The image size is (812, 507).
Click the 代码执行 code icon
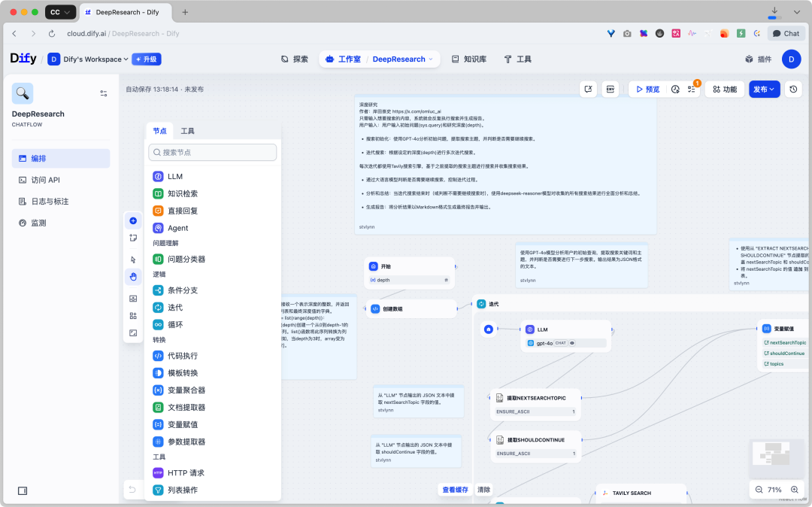158,356
